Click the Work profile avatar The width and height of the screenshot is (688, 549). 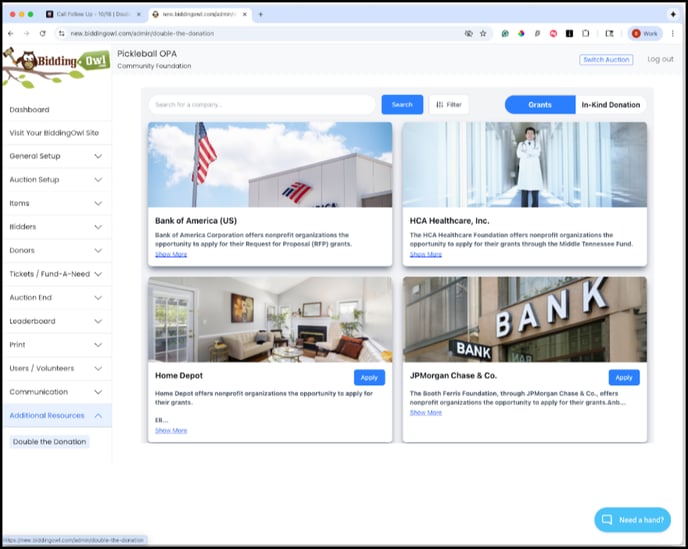pyautogui.click(x=645, y=33)
